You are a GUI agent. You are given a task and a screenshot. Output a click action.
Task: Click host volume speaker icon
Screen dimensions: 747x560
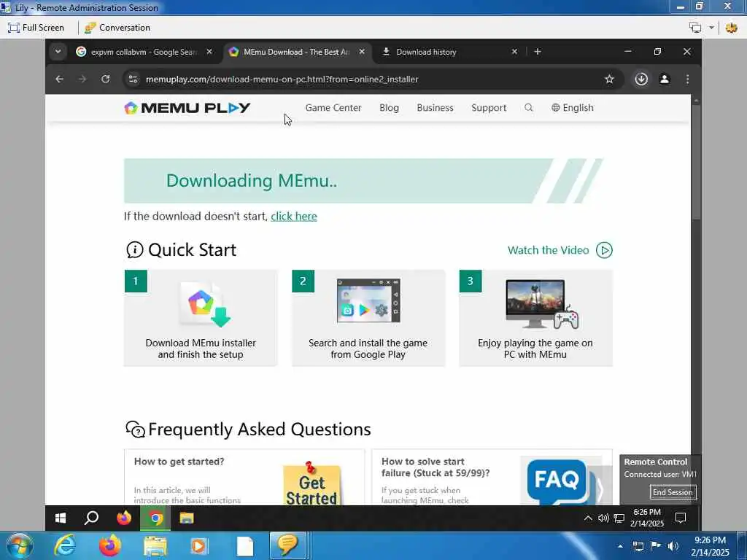pos(673,546)
